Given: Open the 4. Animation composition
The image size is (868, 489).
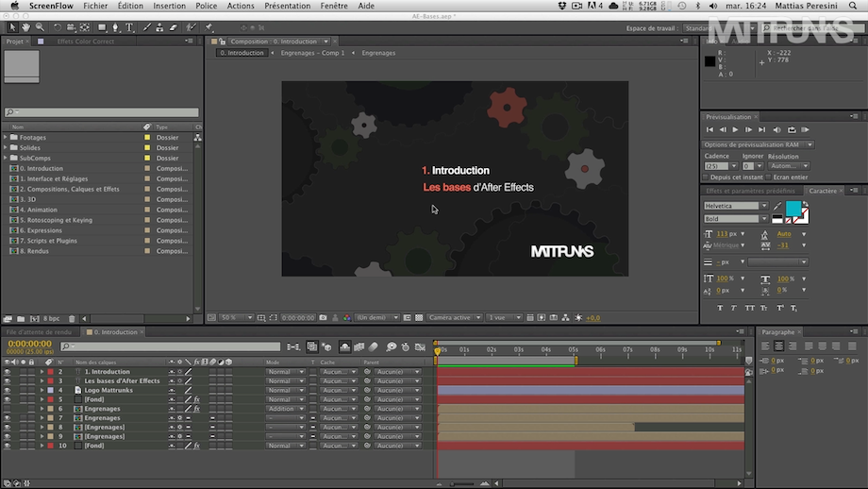Looking at the screenshot, I should (x=38, y=210).
